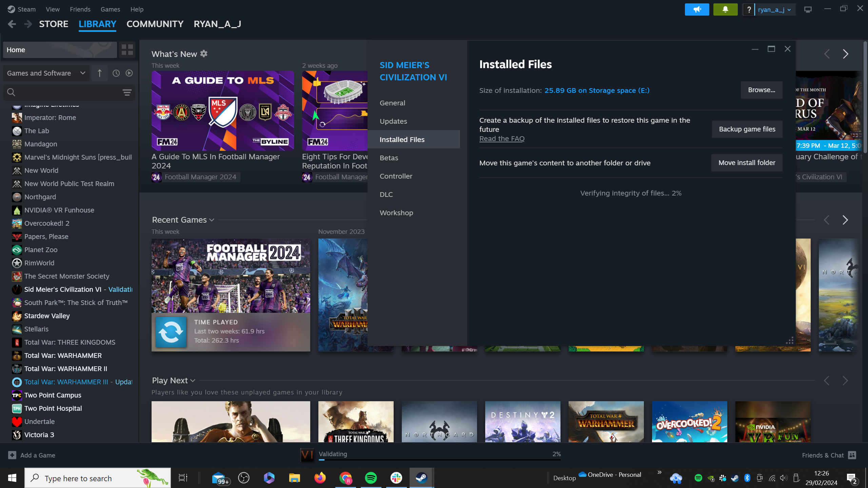Viewport: 868px width, 488px height.
Task: Toggle the recent activity clock filter
Action: 116,73
